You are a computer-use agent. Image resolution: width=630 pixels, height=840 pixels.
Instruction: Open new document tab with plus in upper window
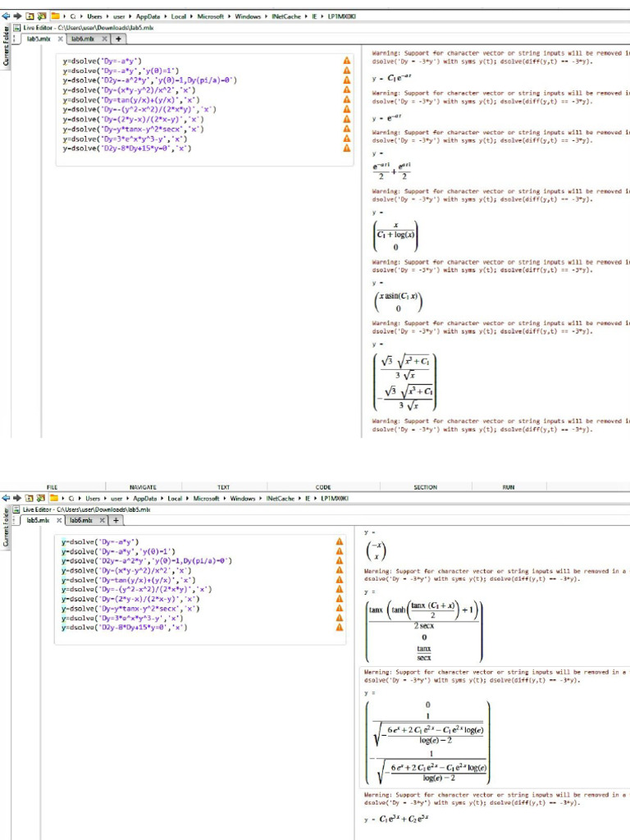pos(118,39)
